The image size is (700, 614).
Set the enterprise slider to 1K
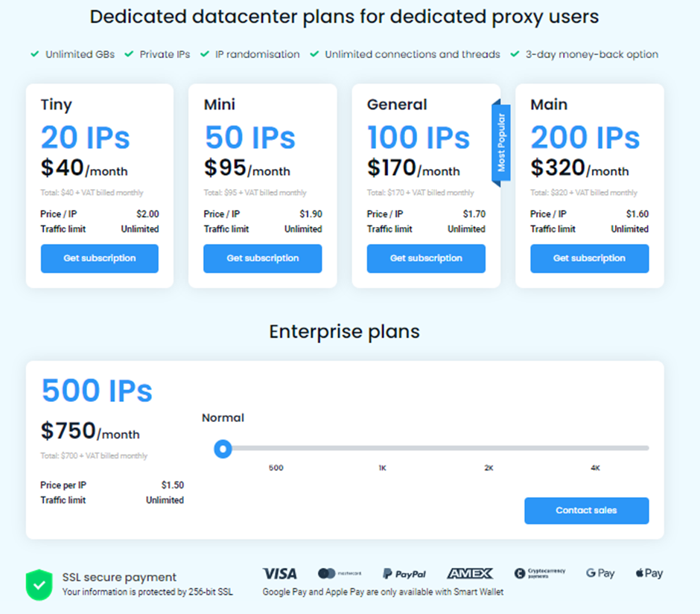coord(382,449)
